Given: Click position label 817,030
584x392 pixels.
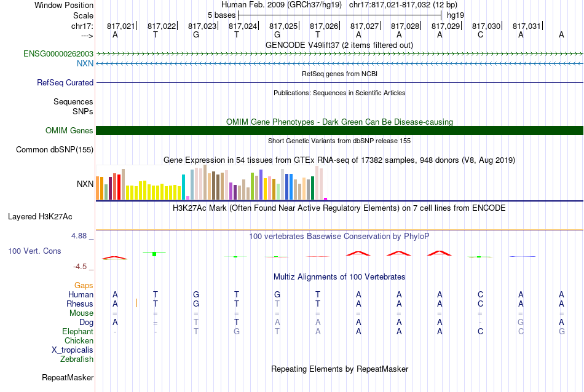Looking at the screenshot, I should (486, 26).
